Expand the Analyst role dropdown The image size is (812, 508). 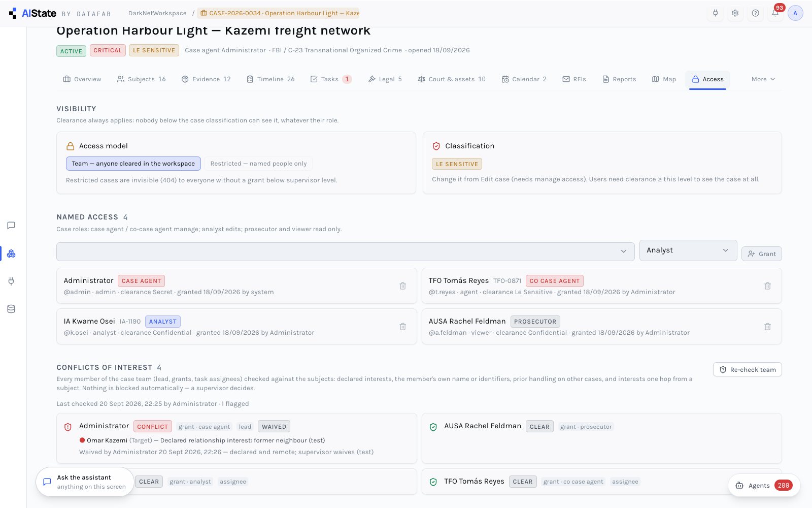[688, 250]
